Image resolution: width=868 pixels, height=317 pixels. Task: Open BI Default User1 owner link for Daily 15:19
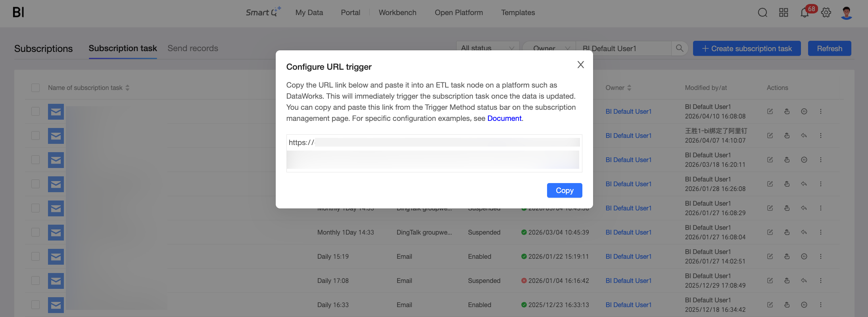[628, 256]
